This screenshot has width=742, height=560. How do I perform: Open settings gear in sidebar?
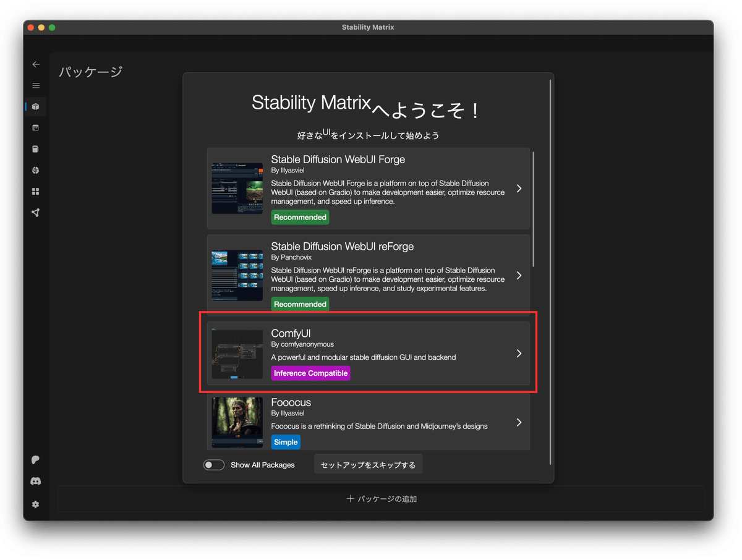pyautogui.click(x=36, y=504)
